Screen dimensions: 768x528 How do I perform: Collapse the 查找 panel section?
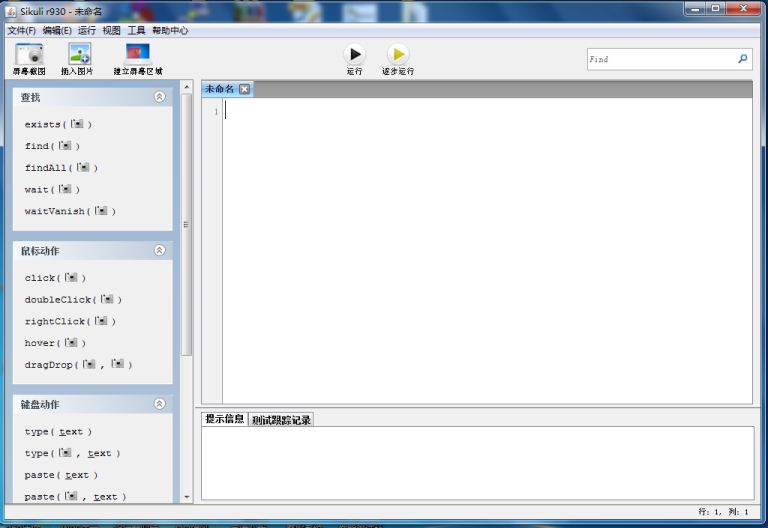pyautogui.click(x=159, y=97)
